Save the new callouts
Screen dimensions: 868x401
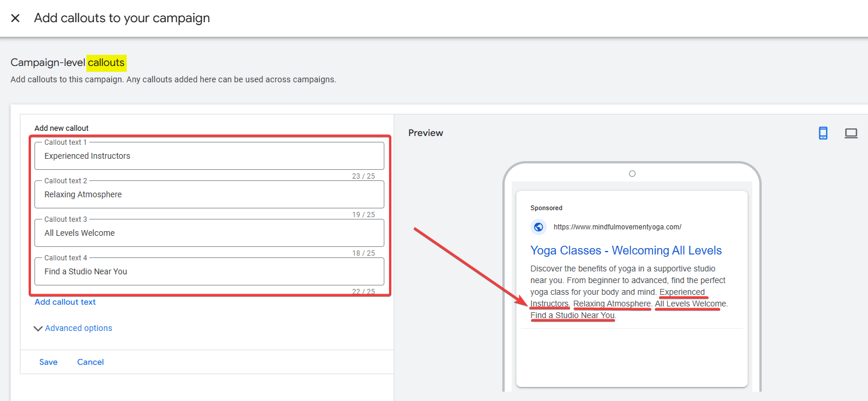point(48,362)
